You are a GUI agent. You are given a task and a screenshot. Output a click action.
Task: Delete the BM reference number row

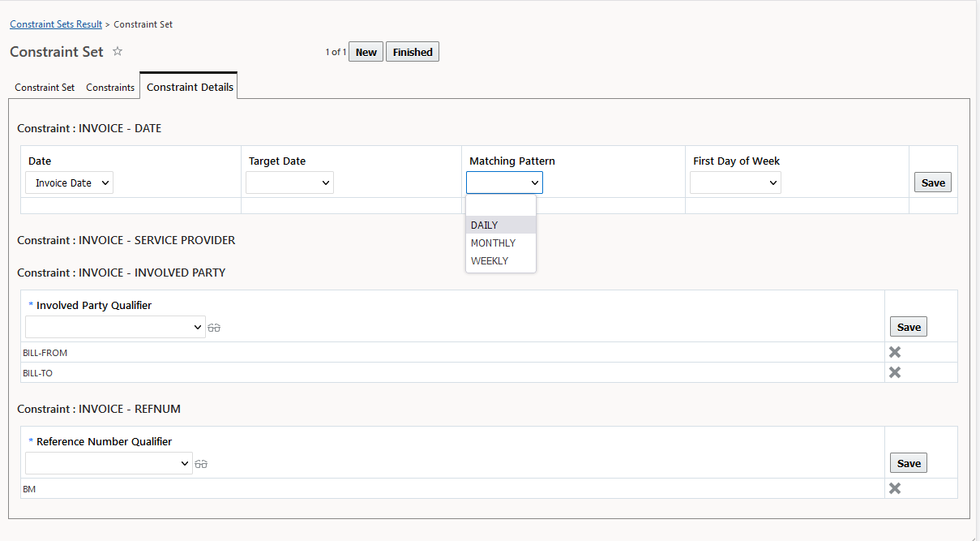895,488
